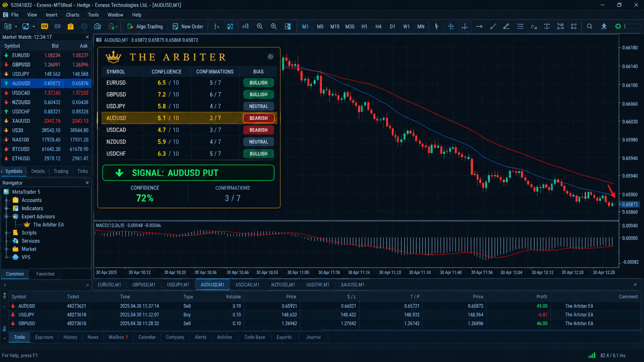Expand the Accounts tree node
644x362 pixels.
(x=7, y=200)
